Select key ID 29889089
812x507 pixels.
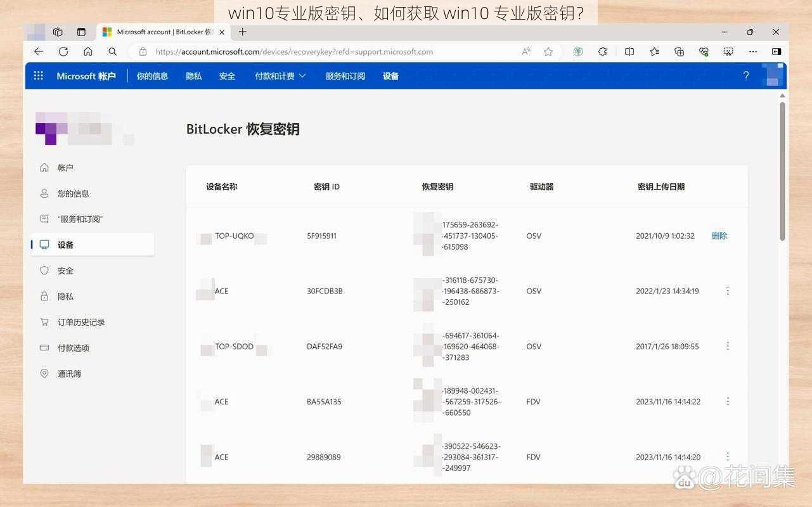pos(324,457)
